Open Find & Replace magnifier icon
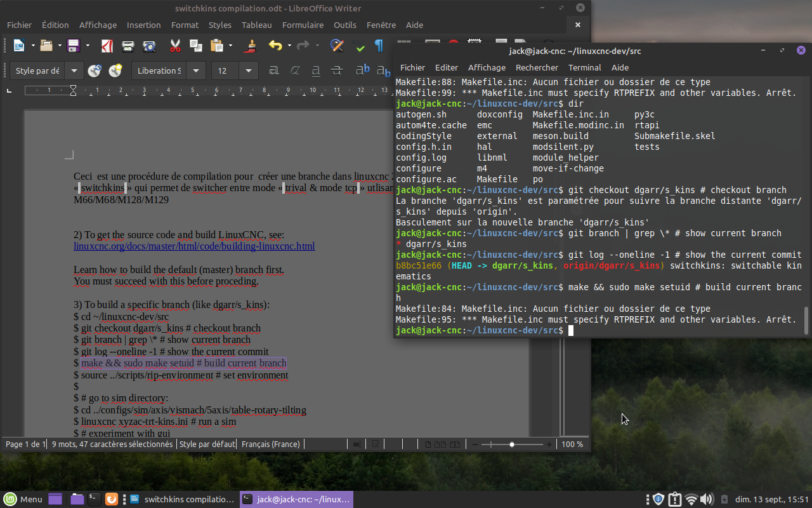This screenshot has height=508, width=812. 337,46
